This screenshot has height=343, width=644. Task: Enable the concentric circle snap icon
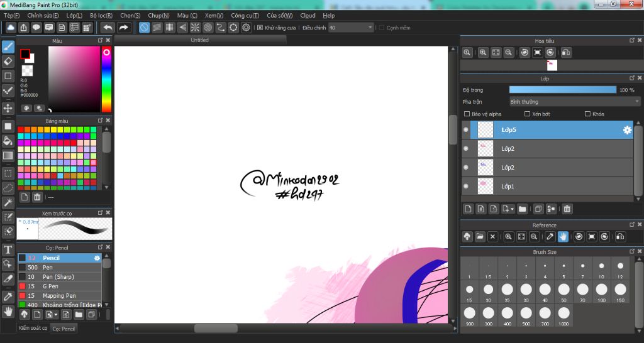coord(208,28)
